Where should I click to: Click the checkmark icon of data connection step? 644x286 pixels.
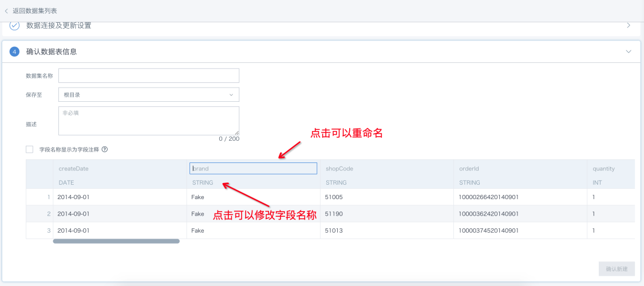pyautogui.click(x=14, y=26)
